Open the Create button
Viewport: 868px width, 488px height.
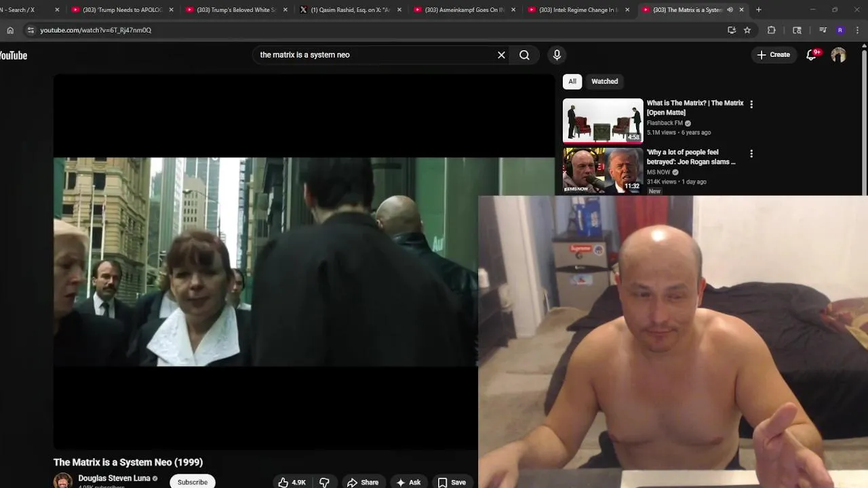[x=773, y=55]
